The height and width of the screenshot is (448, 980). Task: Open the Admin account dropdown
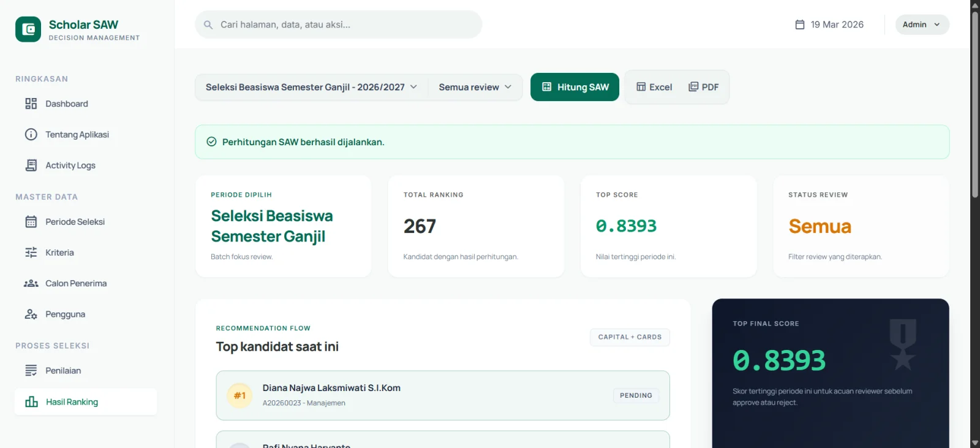922,25
